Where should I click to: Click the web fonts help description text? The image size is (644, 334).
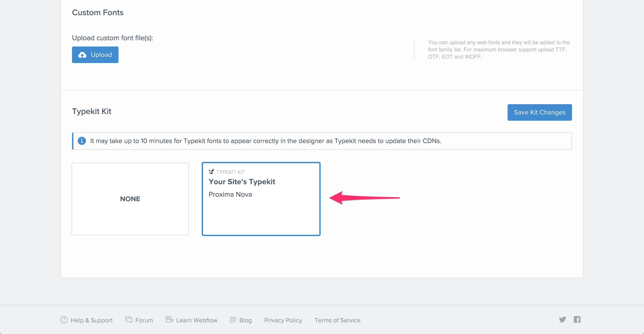click(x=499, y=49)
